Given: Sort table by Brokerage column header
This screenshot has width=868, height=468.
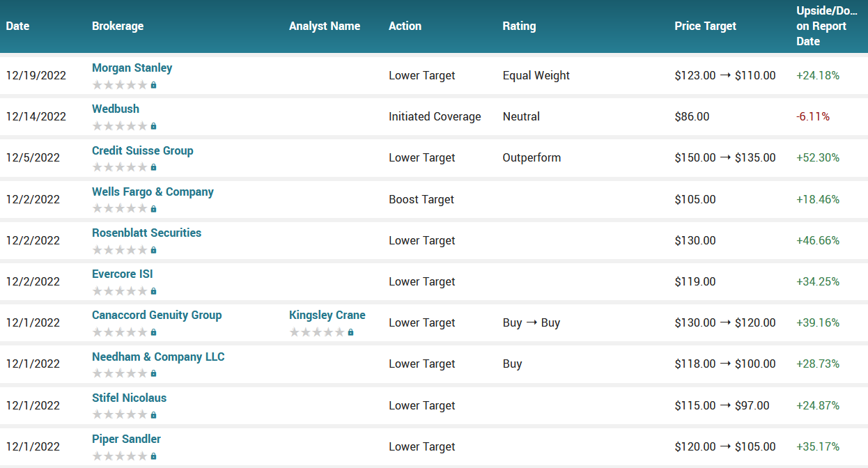Looking at the screenshot, I should click(118, 26).
